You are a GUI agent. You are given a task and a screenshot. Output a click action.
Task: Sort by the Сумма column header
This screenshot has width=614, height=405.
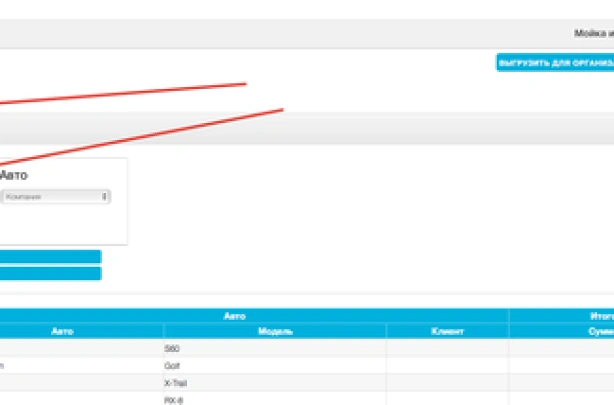click(598, 330)
